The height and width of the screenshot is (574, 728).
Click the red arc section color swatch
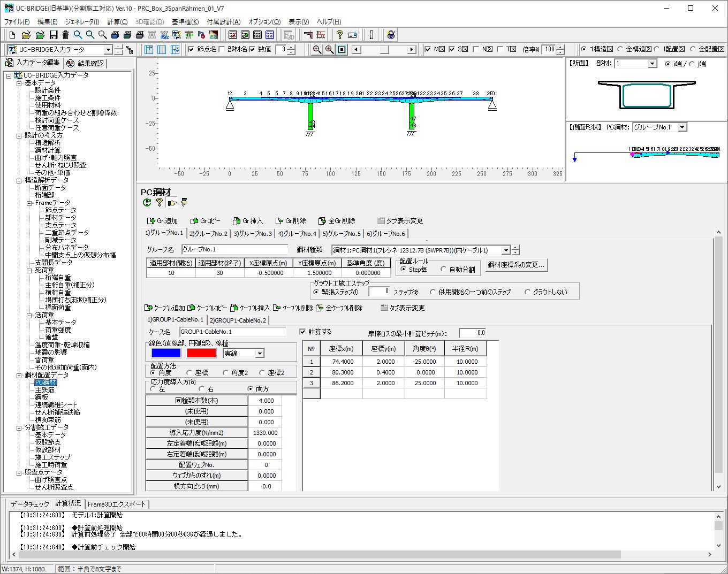pos(201,354)
